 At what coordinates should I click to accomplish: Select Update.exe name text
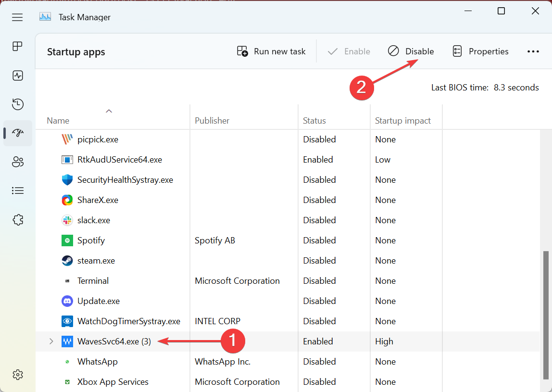pos(99,301)
